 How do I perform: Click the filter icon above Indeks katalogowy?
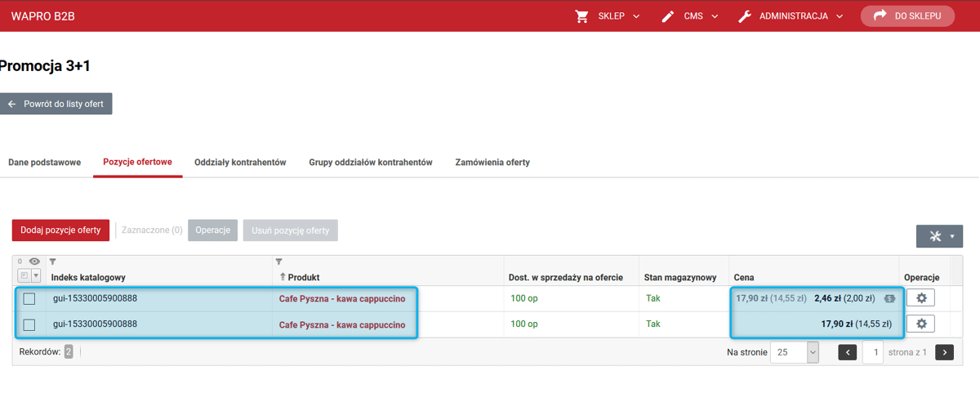pos(53,262)
